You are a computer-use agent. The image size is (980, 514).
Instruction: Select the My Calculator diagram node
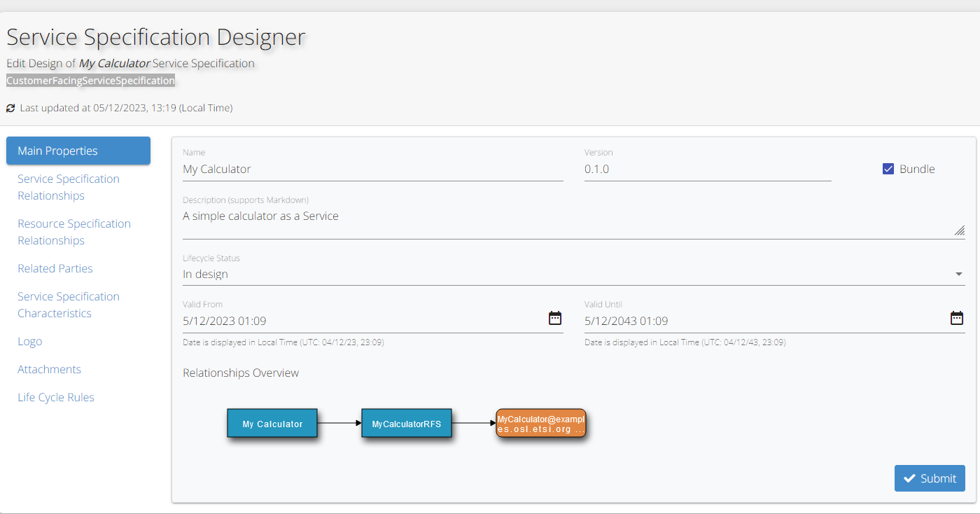[x=272, y=424]
